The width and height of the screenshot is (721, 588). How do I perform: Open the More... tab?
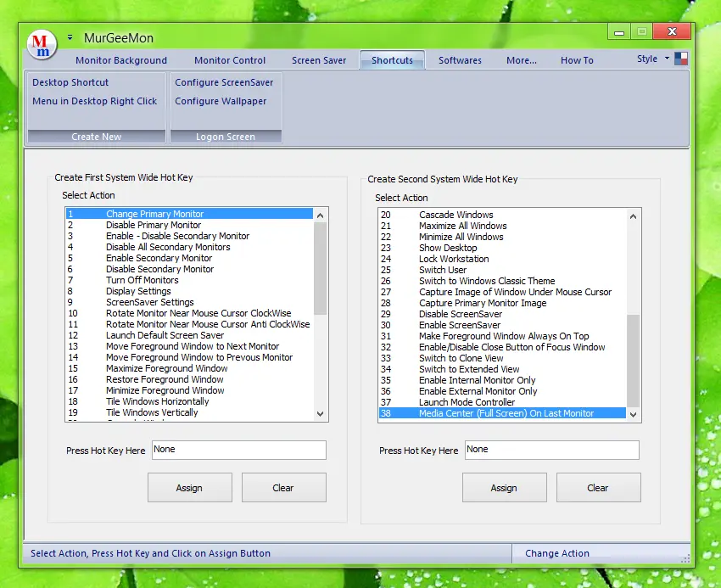522,60
